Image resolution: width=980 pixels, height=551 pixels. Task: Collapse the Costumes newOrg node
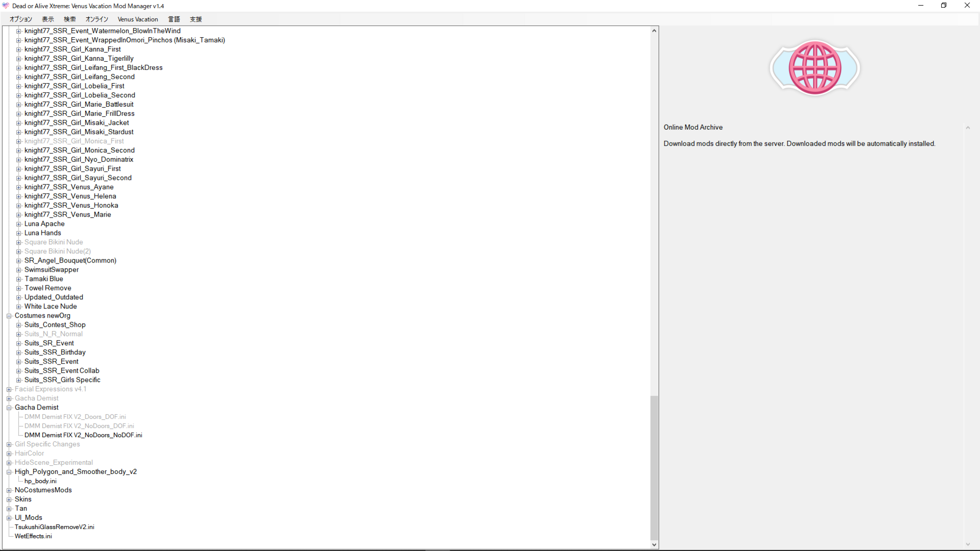[9, 316]
